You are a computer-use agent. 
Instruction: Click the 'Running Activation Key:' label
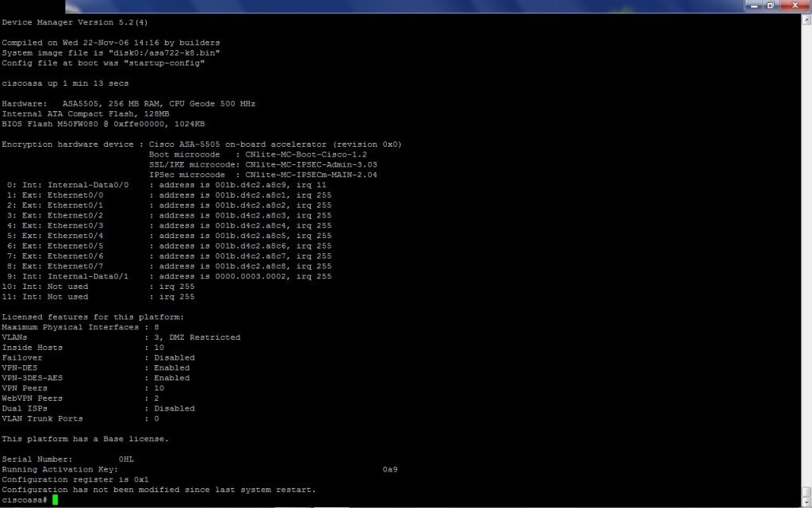(60, 469)
